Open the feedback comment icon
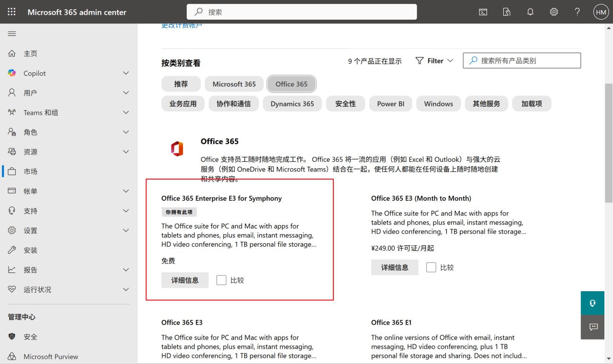This screenshot has height=364, width=613. [592, 327]
